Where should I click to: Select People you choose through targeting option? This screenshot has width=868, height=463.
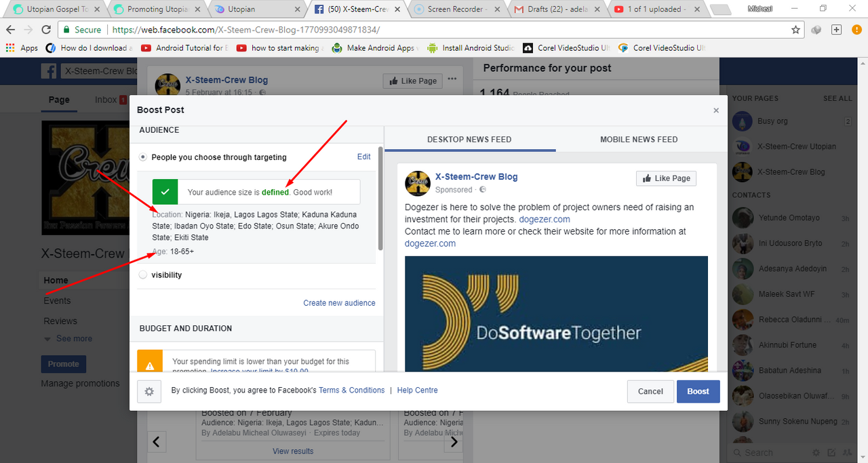(142, 157)
